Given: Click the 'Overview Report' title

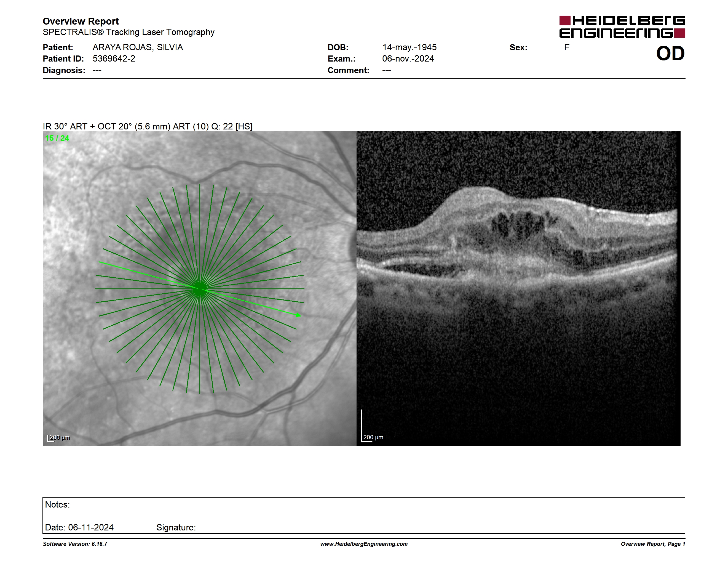Looking at the screenshot, I should 81,21.
